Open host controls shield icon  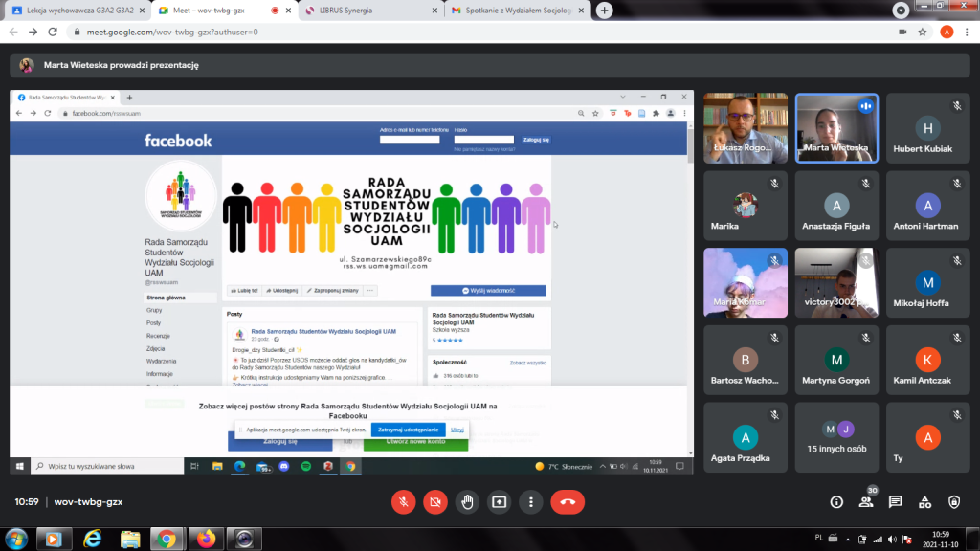tap(953, 501)
